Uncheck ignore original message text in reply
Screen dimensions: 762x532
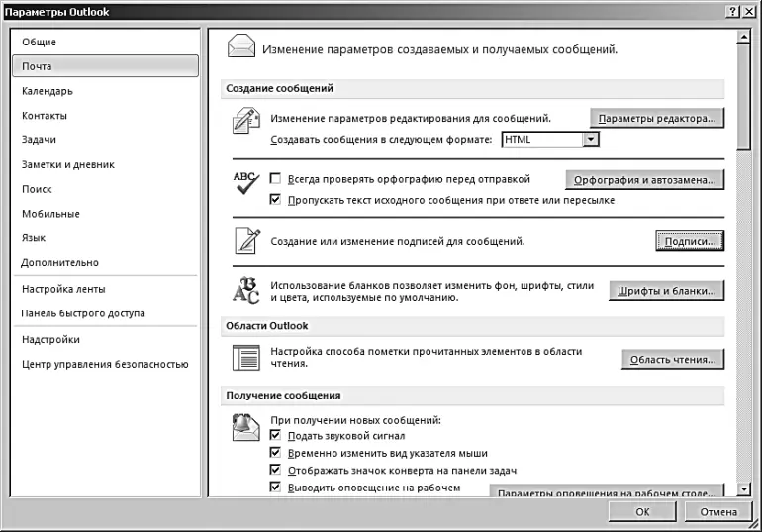[x=275, y=199]
